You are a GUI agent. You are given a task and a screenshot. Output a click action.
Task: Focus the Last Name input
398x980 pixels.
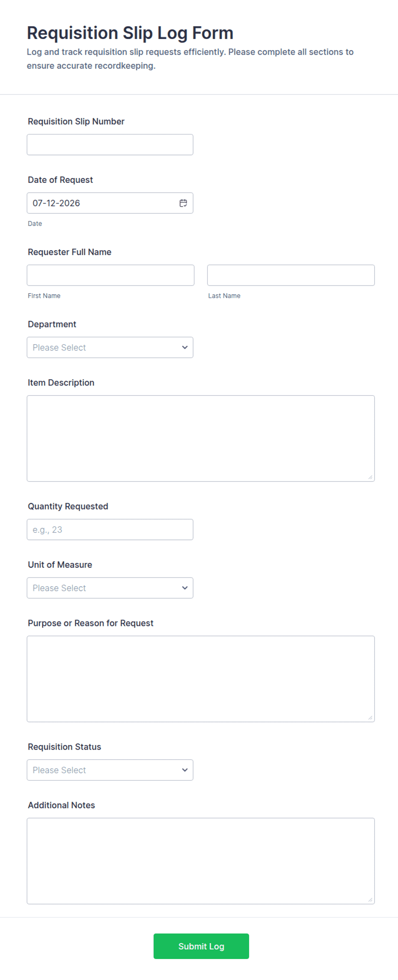[291, 275]
